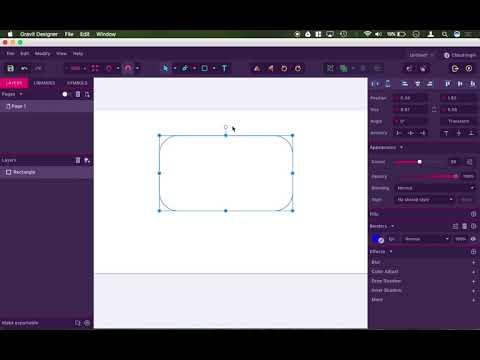Screen dimensions: 480x360
Task: Click Make exportable at the bottom left
Action: tap(20, 323)
